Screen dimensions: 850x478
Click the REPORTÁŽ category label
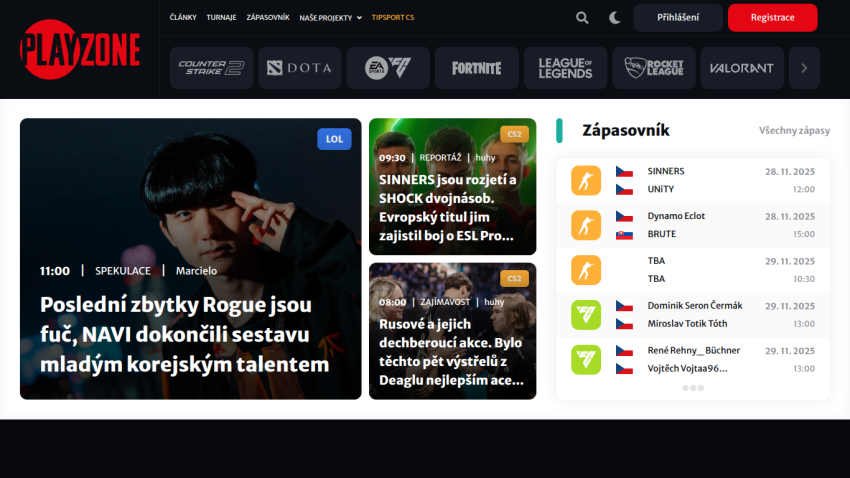(x=440, y=158)
